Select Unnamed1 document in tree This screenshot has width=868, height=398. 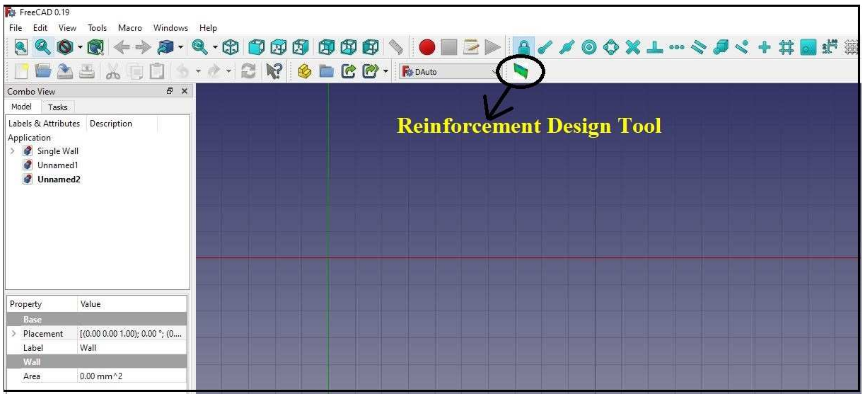(x=58, y=165)
